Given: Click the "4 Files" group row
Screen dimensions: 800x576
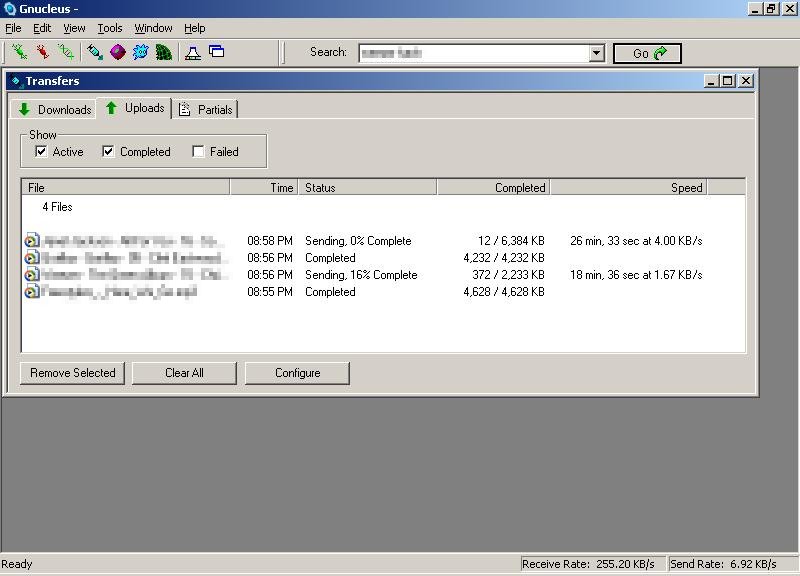Looking at the screenshot, I should [57, 207].
